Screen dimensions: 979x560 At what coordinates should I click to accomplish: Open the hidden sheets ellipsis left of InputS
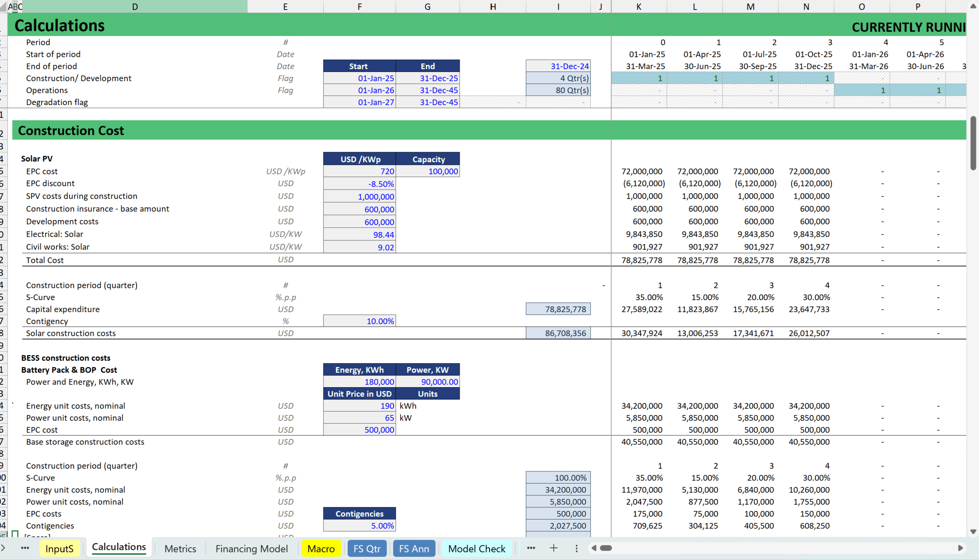25,548
